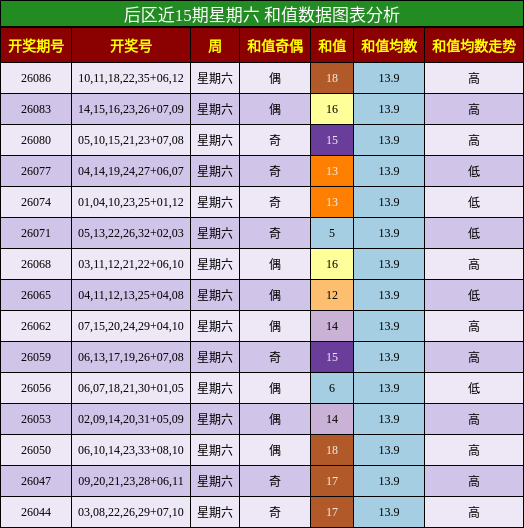The width and height of the screenshot is (524, 528).
Task: Select draw numbers '02,09,14,20,31+05,09'
Action: [131, 419]
